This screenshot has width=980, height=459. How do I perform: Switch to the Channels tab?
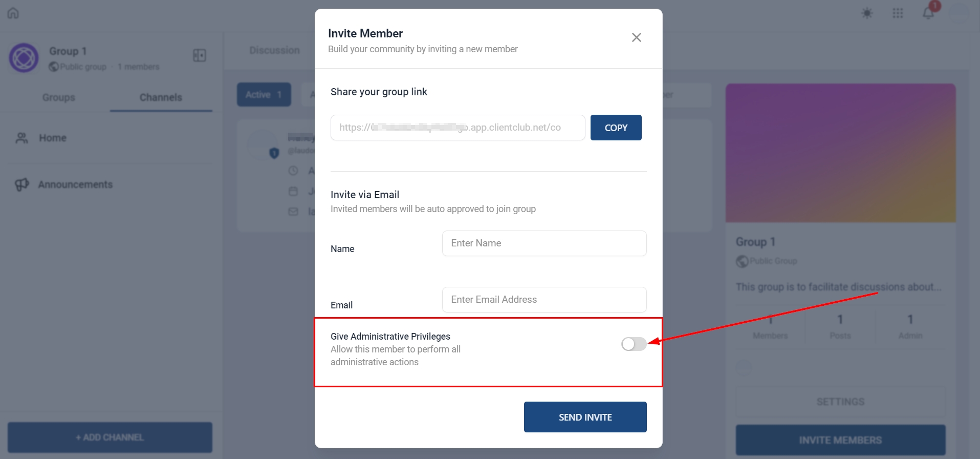point(161,97)
